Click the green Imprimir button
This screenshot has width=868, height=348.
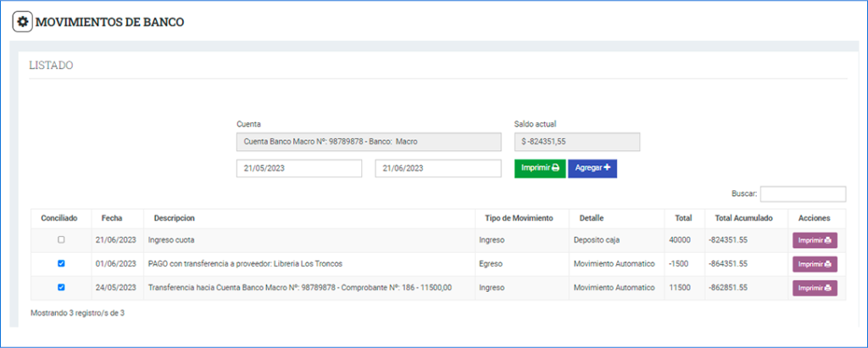pyautogui.click(x=540, y=168)
